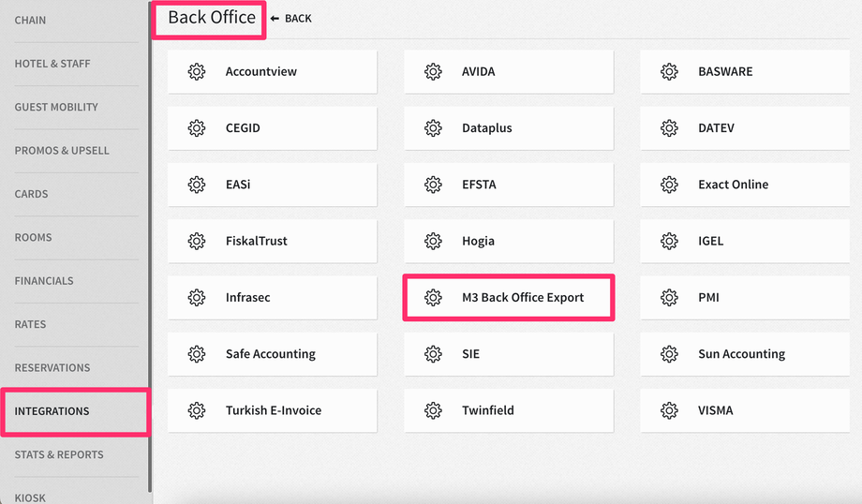Select the Sun Accounting gear icon
Viewport: 862px width, 504px height.
coord(669,354)
